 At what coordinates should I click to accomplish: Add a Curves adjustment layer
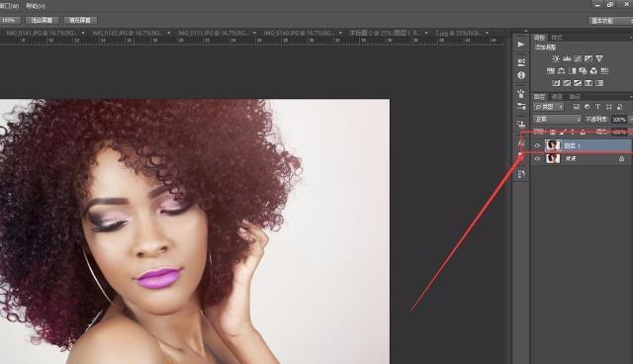pos(578,58)
